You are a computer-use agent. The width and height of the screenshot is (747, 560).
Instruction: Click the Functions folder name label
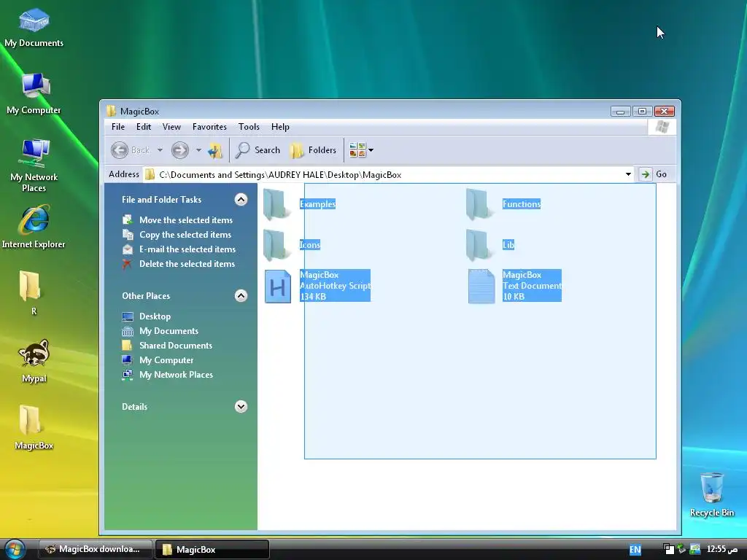(x=521, y=204)
